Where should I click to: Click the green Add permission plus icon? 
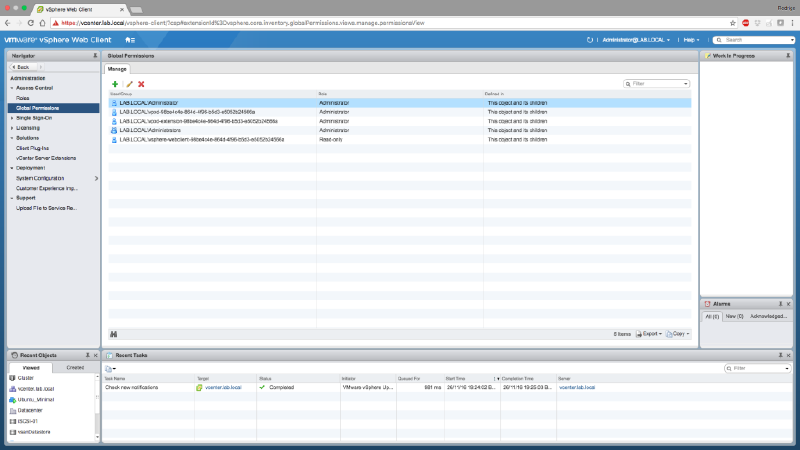115,84
